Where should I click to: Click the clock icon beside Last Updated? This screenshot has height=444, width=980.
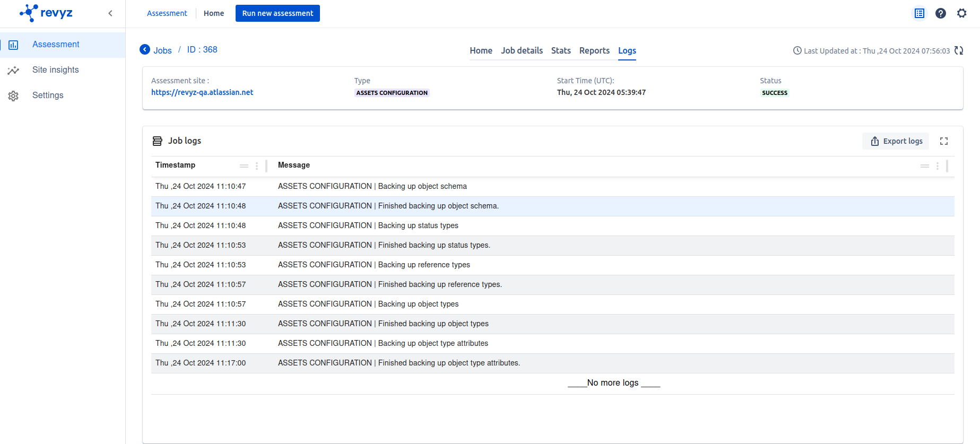(x=797, y=50)
